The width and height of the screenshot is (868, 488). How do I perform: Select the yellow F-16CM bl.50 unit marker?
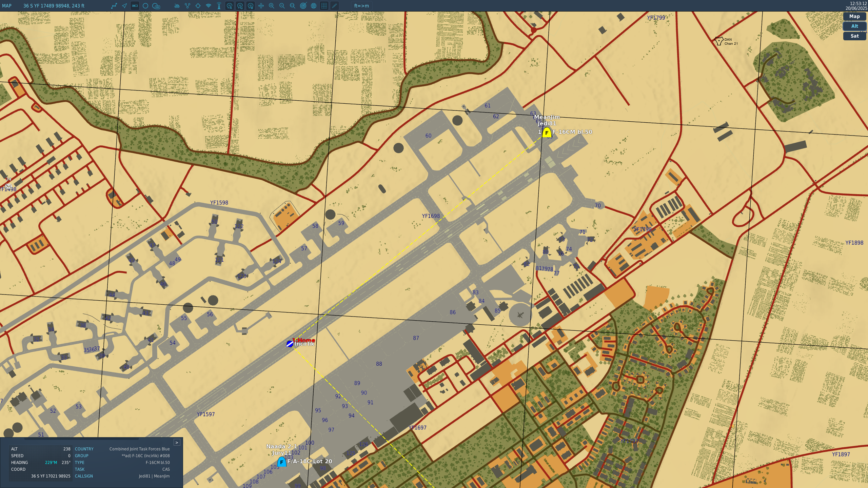click(547, 133)
